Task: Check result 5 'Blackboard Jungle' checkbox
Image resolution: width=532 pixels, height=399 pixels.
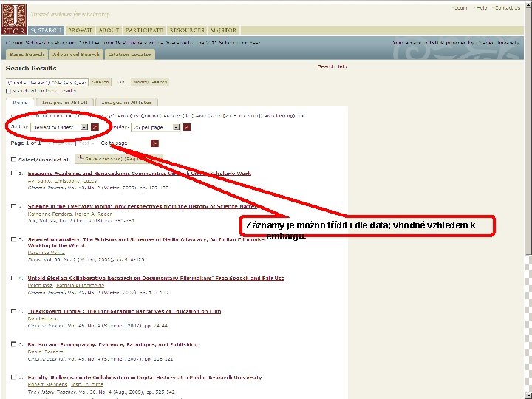Action: click(13, 311)
